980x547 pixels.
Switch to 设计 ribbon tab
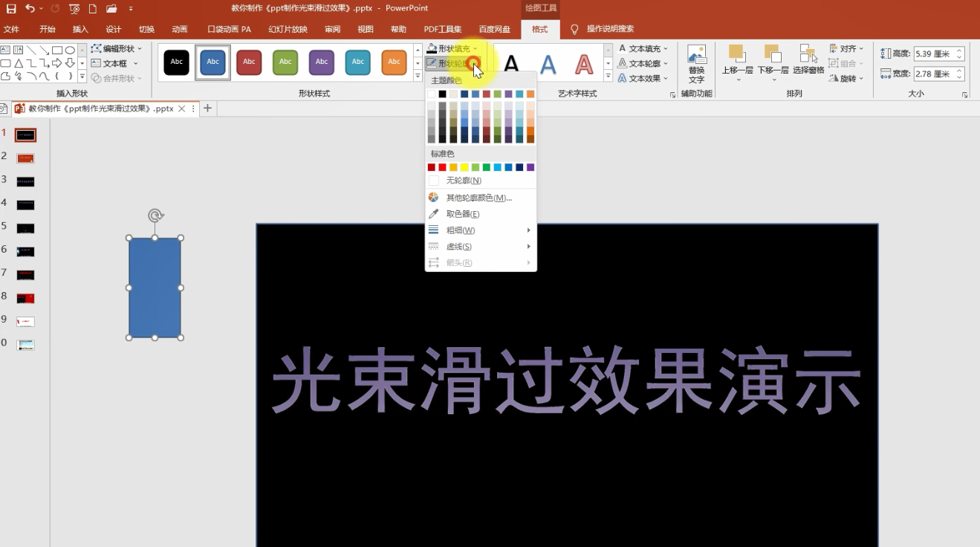(x=114, y=29)
